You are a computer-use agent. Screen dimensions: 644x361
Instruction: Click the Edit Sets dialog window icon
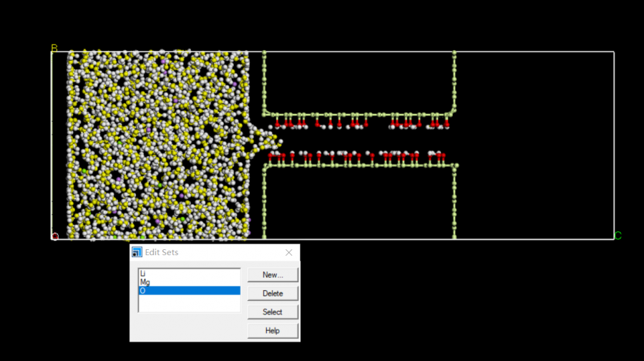pos(137,253)
